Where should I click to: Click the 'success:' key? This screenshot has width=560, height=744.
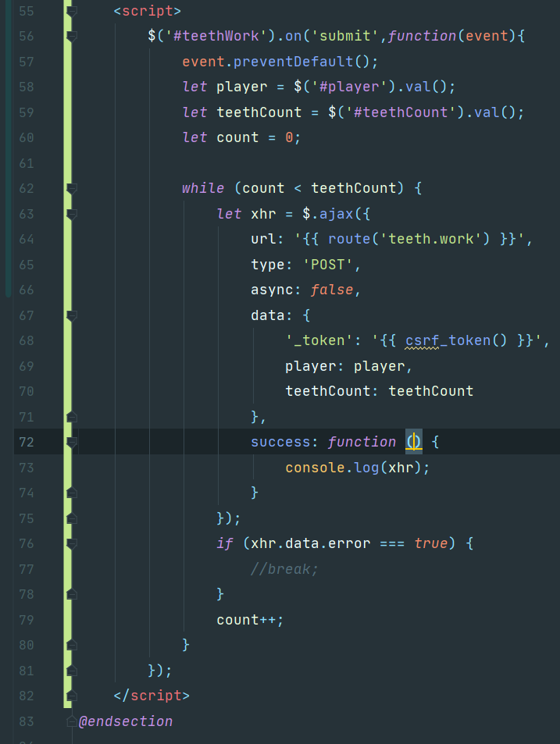(x=284, y=442)
